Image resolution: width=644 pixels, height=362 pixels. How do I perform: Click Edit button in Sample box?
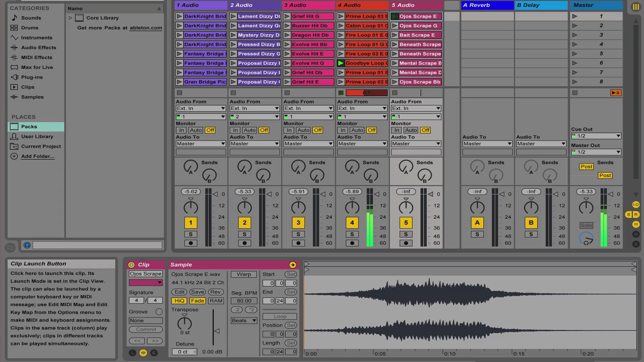(x=179, y=292)
